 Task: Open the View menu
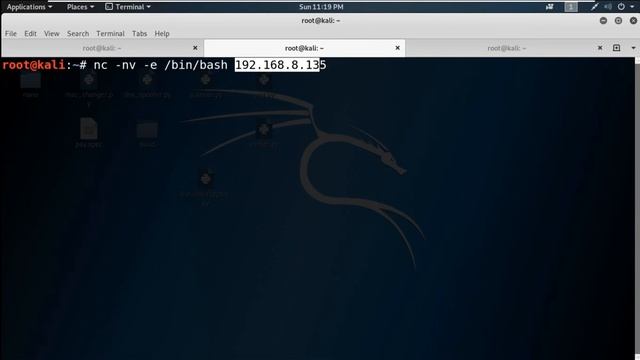[51, 33]
